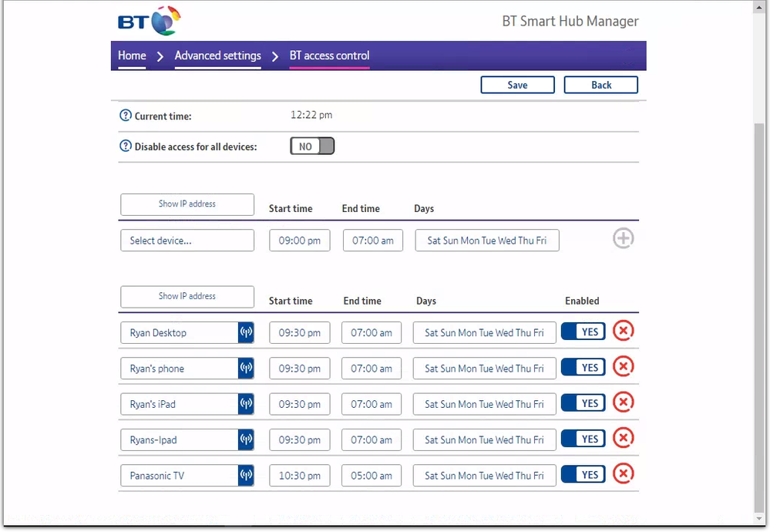Open help for Current time
Viewport: 770px width, 532px height.
pyautogui.click(x=126, y=116)
